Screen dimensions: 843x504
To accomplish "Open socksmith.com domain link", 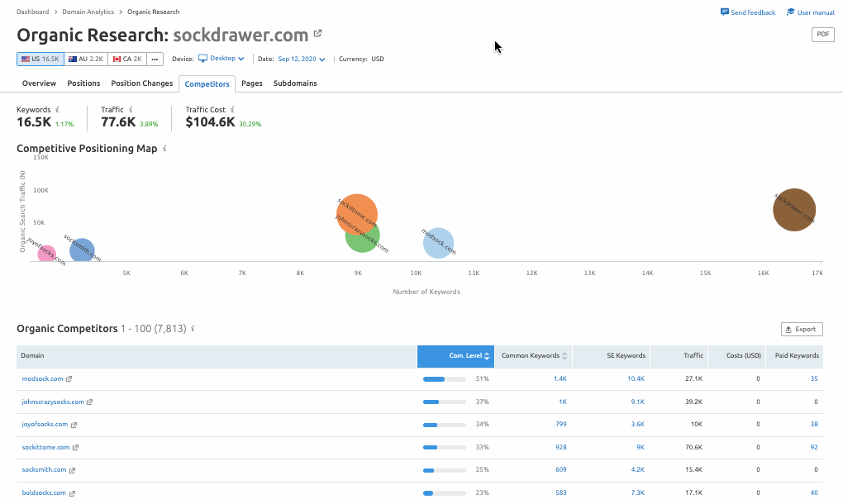I will click(44, 469).
